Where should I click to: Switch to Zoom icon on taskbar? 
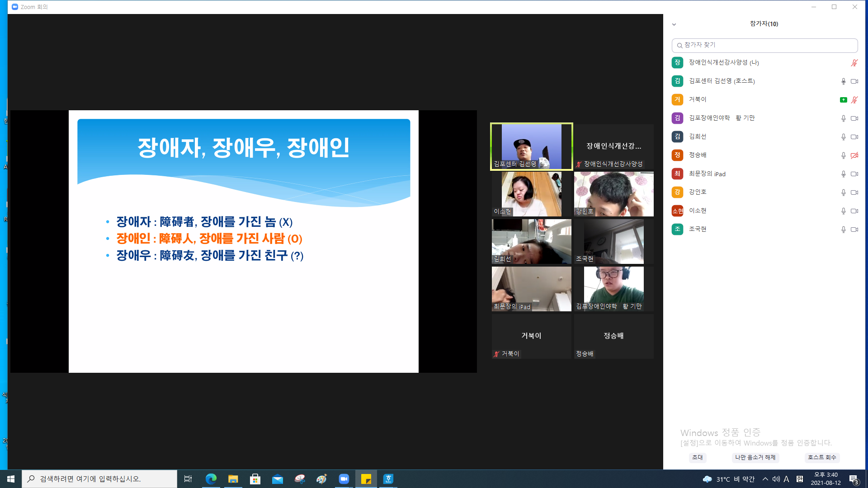pos(344,479)
